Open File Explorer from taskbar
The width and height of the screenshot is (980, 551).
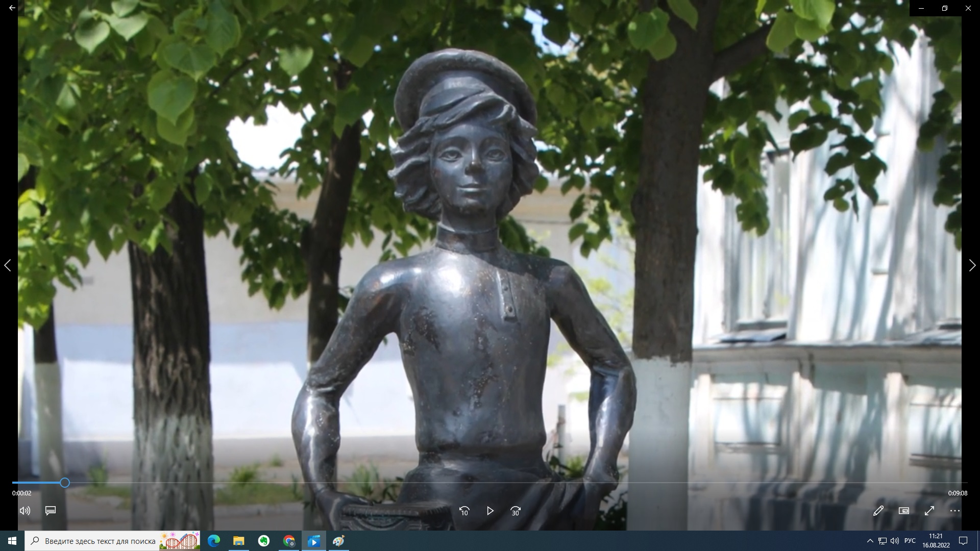pyautogui.click(x=238, y=541)
